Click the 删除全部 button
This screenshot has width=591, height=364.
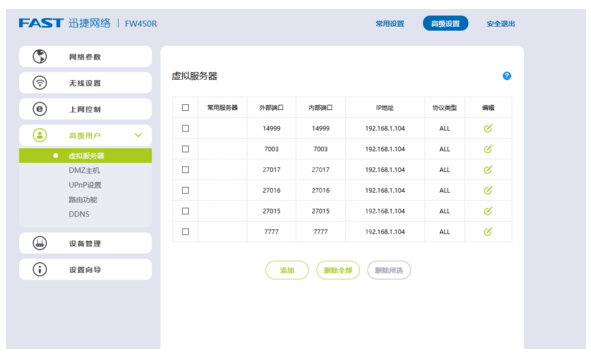coord(338,270)
